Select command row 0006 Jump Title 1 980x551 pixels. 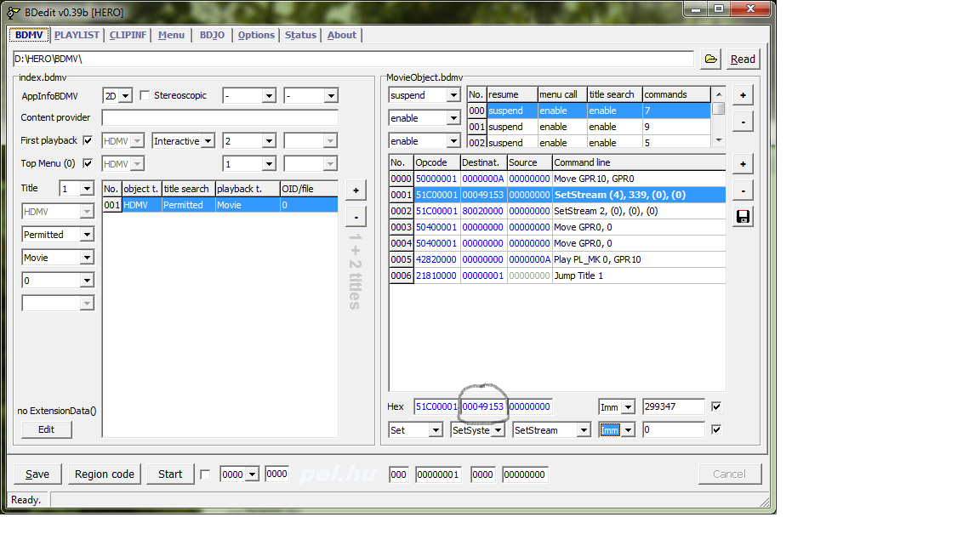(x=557, y=275)
